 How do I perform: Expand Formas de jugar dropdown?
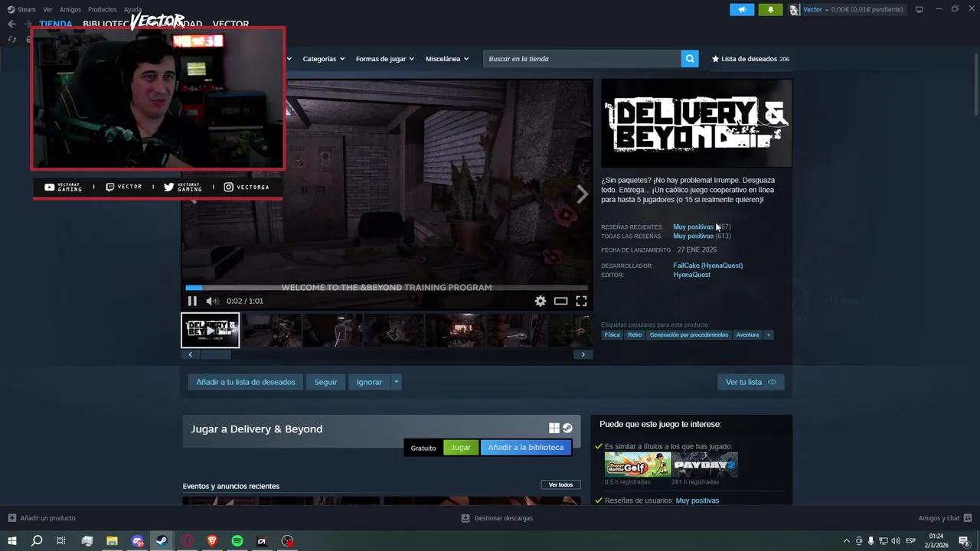tap(384, 59)
